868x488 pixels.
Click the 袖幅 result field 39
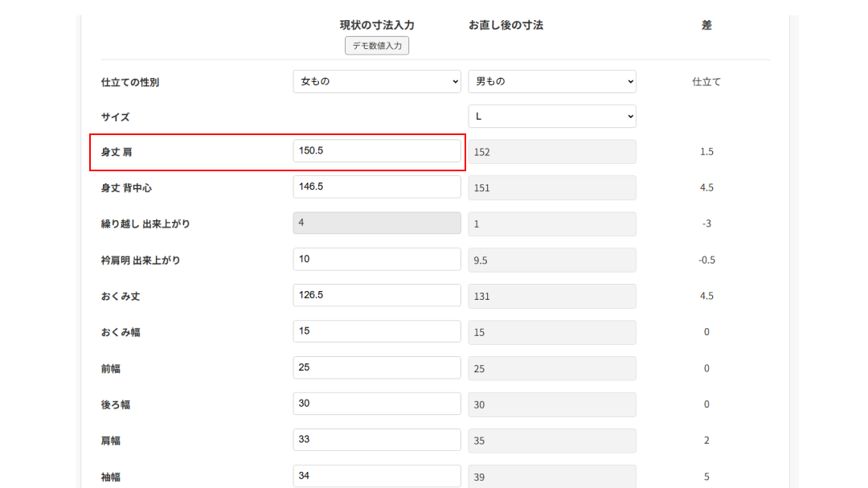552,477
